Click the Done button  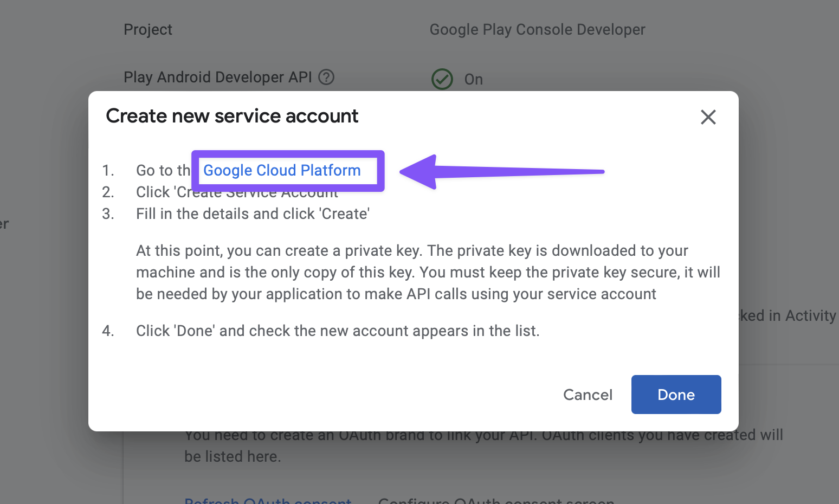[x=676, y=395]
